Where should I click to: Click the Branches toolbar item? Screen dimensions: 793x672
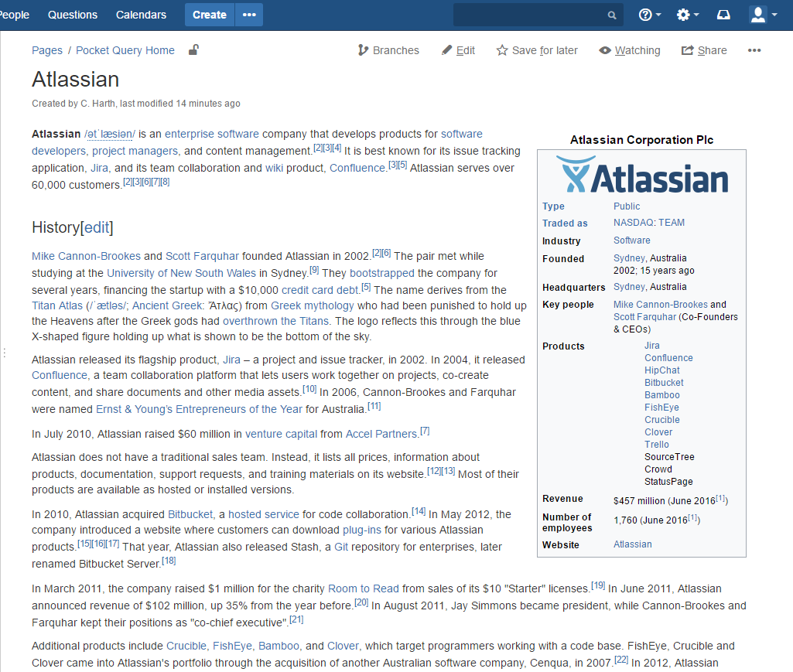[388, 50]
